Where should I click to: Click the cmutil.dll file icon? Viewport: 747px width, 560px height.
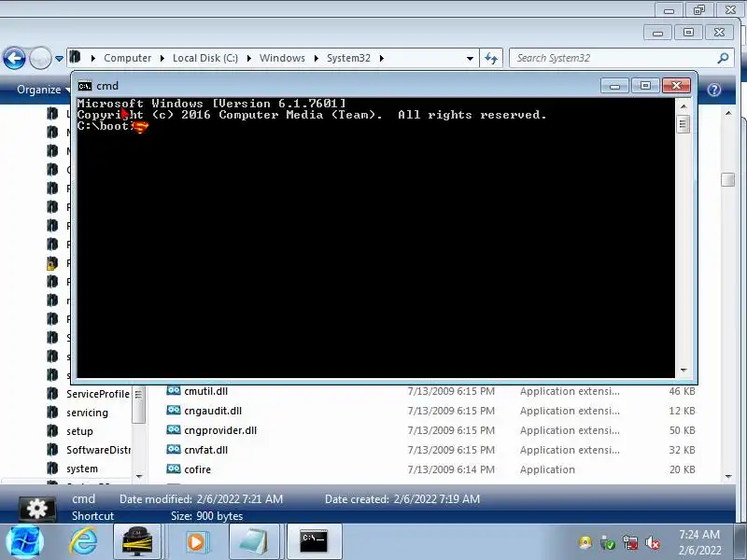[x=174, y=391]
